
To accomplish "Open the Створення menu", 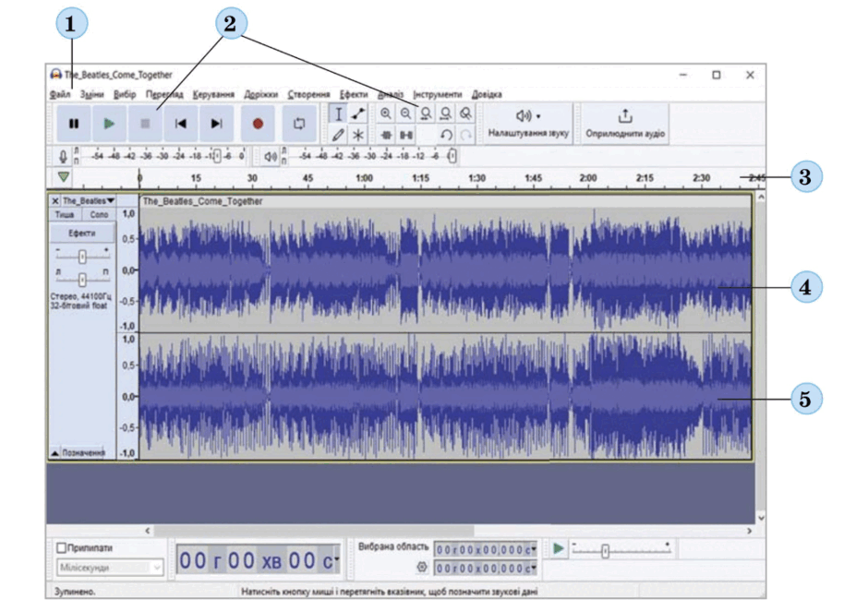I will 308,95.
